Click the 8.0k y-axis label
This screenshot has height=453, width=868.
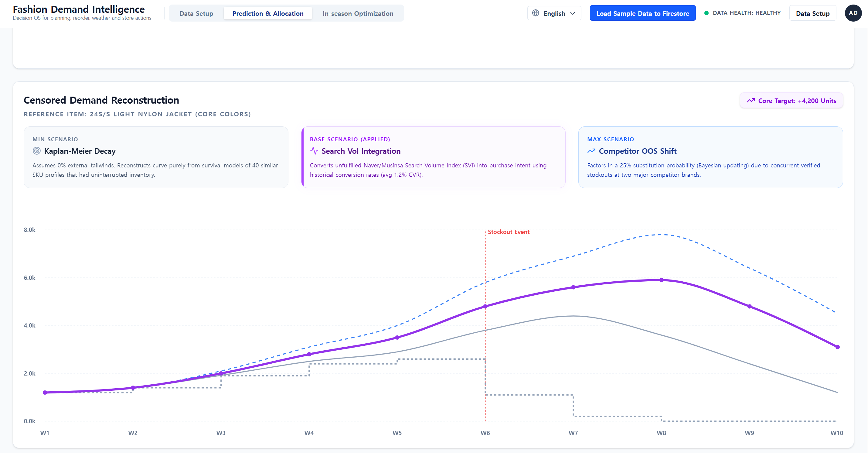[x=30, y=230]
